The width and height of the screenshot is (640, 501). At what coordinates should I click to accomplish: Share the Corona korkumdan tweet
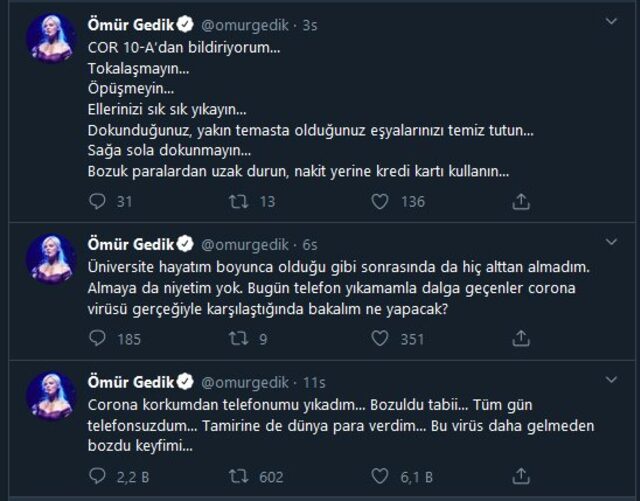[x=521, y=476]
